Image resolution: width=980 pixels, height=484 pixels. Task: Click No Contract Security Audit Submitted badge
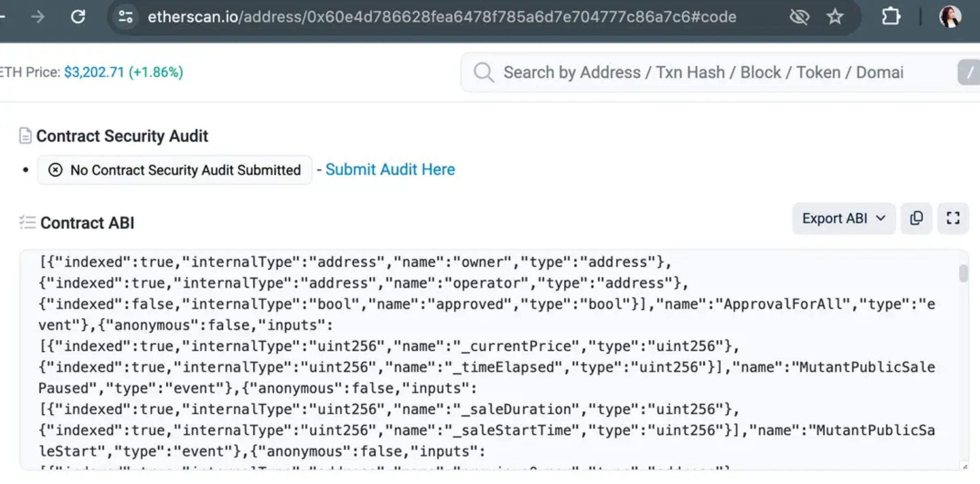click(175, 170)
